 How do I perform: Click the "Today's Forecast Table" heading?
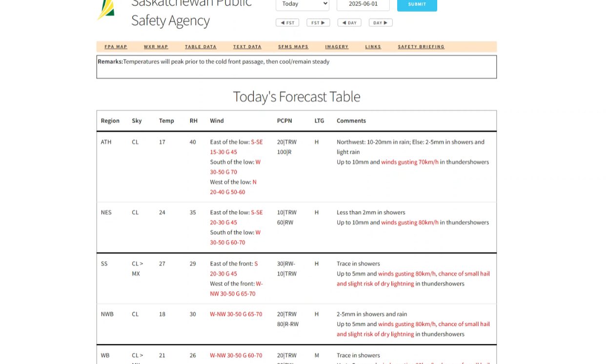297,97
